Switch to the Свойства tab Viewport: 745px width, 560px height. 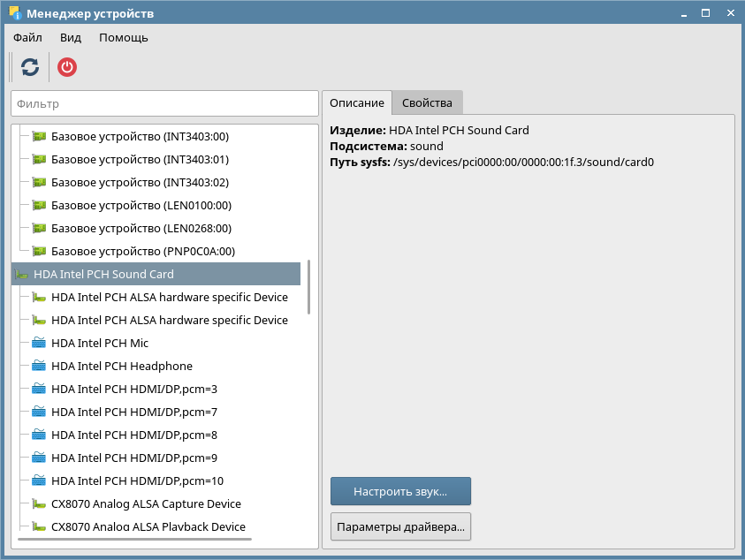tap(427, 103)
